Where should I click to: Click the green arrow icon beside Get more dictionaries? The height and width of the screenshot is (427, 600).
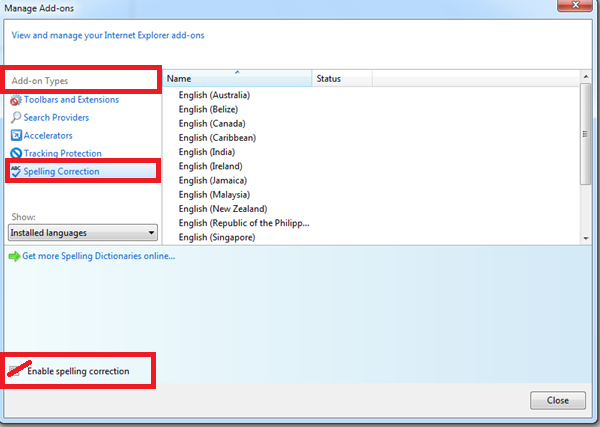(x=14, y=256)
